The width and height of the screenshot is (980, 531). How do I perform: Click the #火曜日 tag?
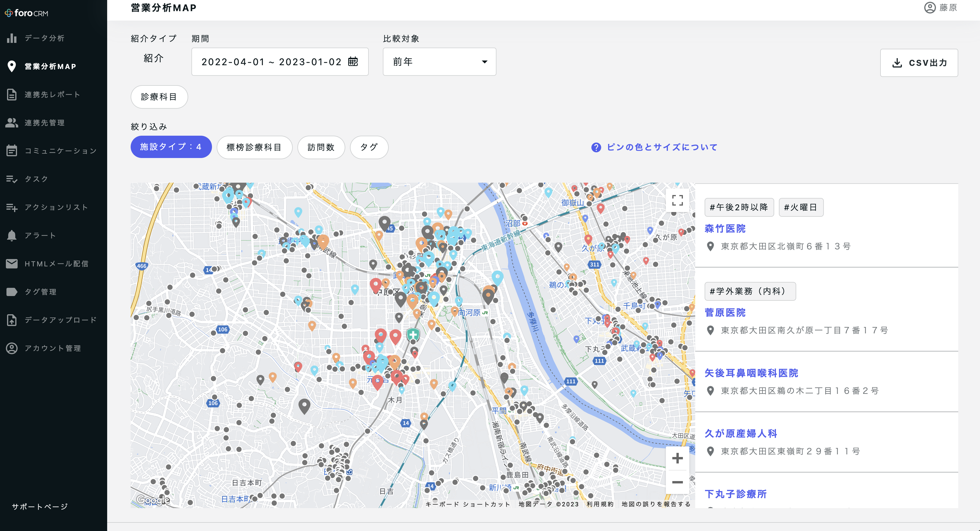tap(801, 207)
